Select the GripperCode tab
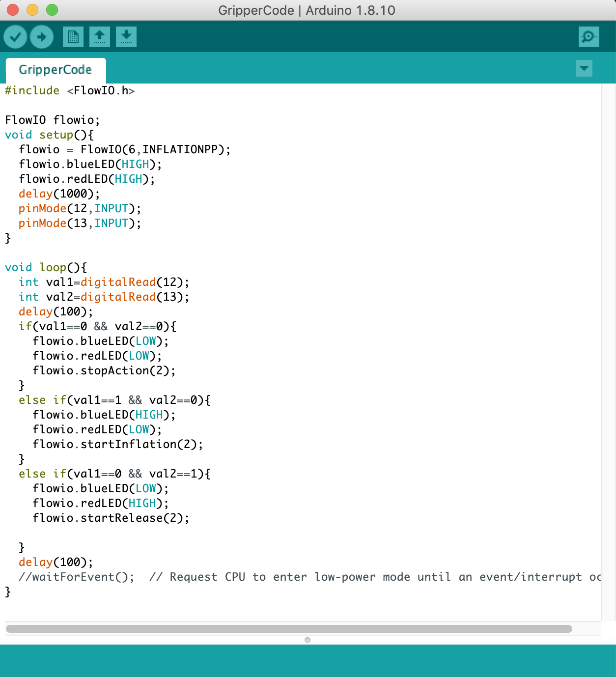The width and height of the screenshot is (616, 677). (56, 70)
